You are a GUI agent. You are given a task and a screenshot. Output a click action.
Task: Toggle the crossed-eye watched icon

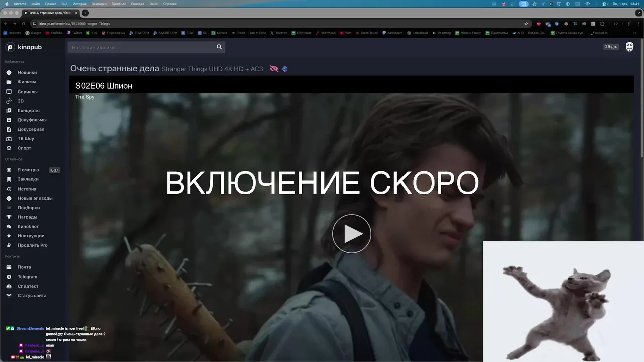[x=274, y=69]
